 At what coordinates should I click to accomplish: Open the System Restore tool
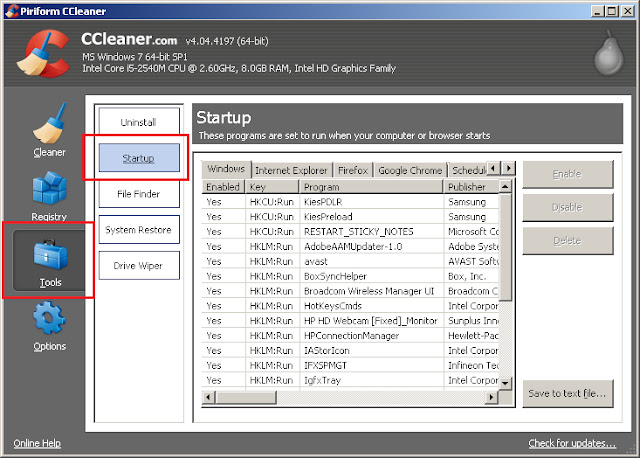tap(139, 229)
